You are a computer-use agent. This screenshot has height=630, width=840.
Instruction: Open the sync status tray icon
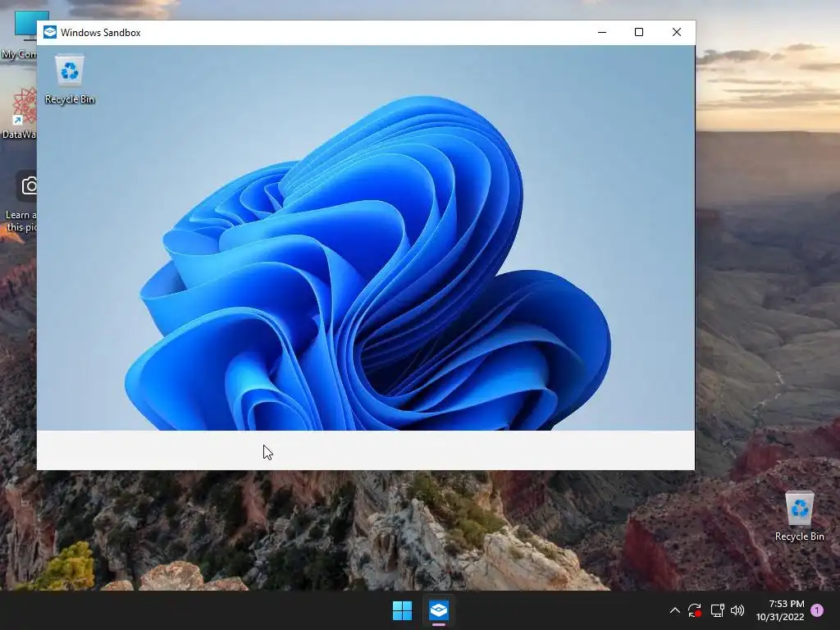[x=695, y=610]
